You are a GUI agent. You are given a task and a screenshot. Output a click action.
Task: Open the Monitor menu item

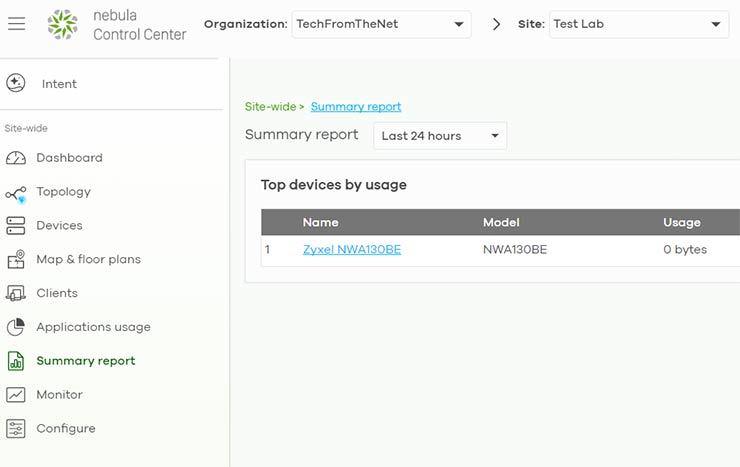point(59,395)
